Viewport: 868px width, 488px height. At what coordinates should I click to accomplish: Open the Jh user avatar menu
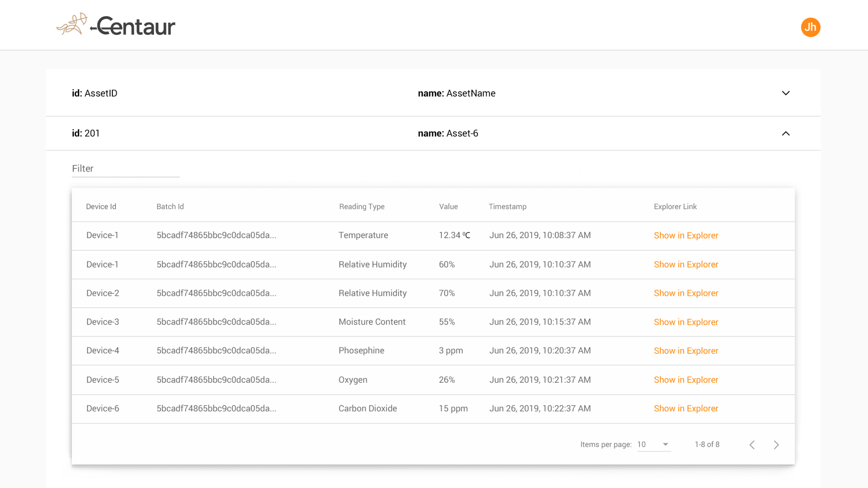(810, 27)
